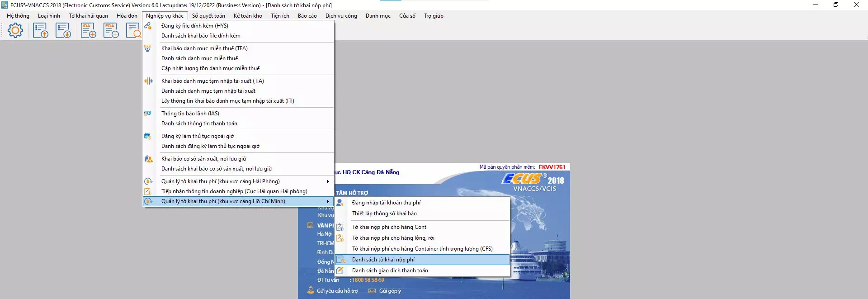
Task: Click the icon beside Thông tin bảo lãnh (IAS)
Action: [x=148, y=114]
